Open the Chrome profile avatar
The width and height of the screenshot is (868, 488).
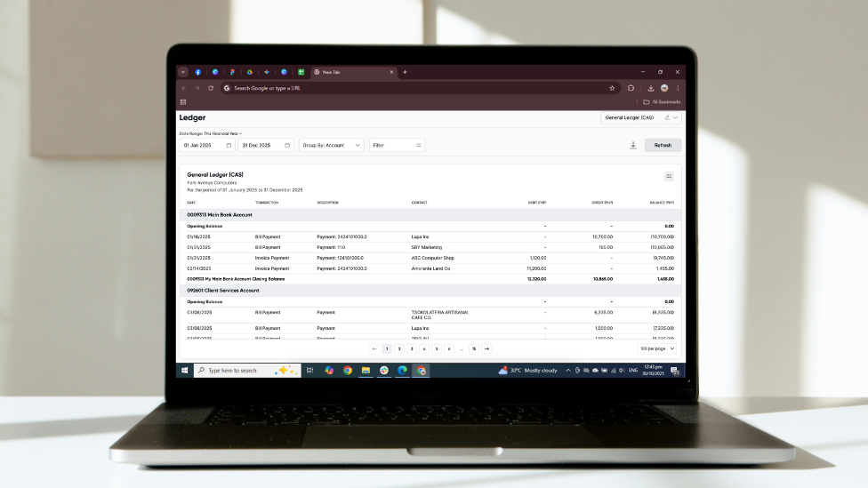click(x=664, y=88)
